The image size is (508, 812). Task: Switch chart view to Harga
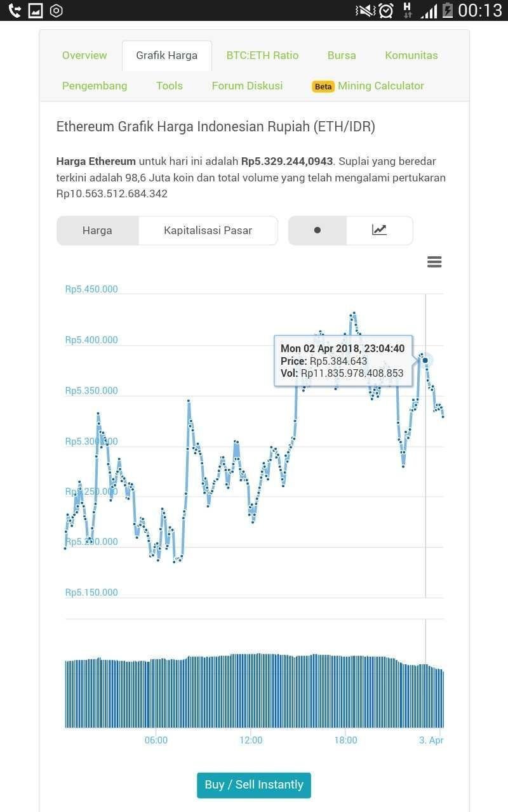[97, 230]
